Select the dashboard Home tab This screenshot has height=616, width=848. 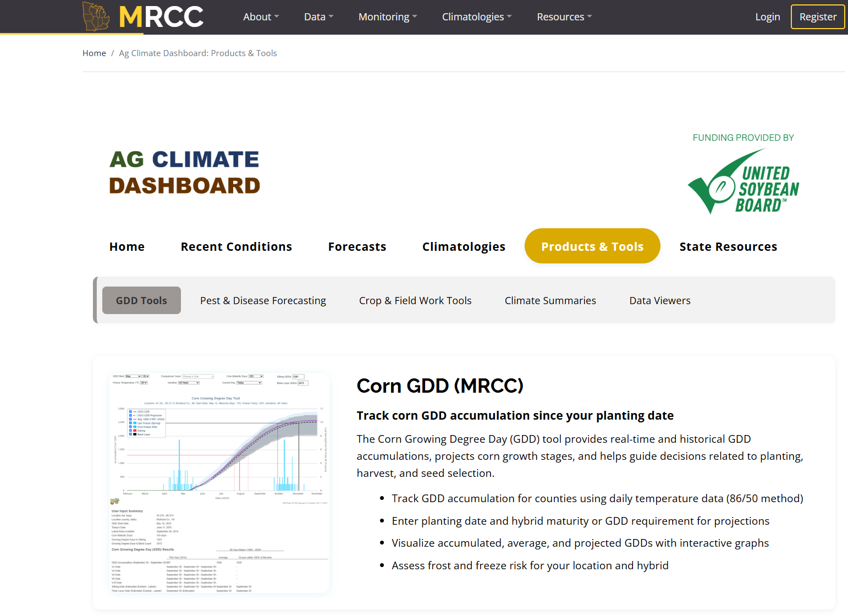pyautogui.click(x=127, y=246)
